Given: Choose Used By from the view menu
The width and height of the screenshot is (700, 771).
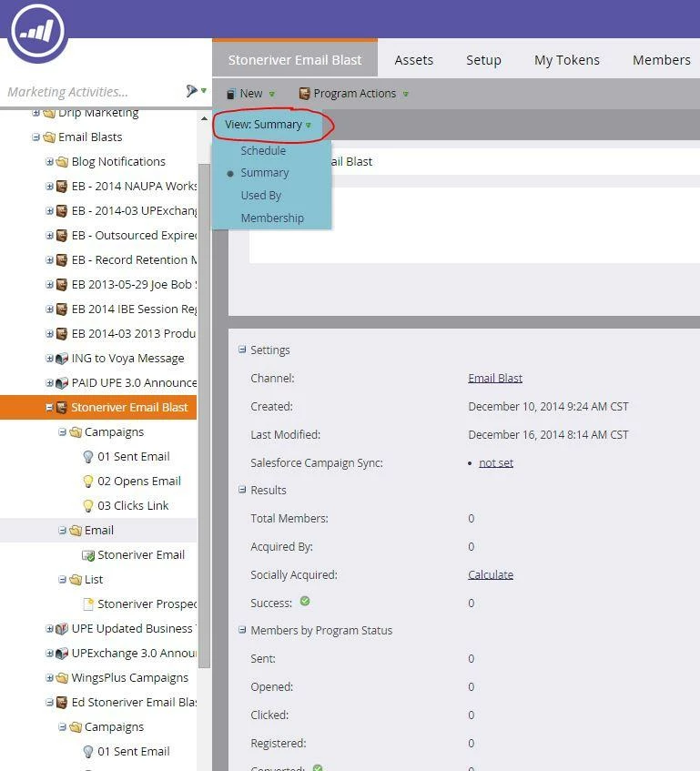Looking at the screenshot, I should [261, 196].
